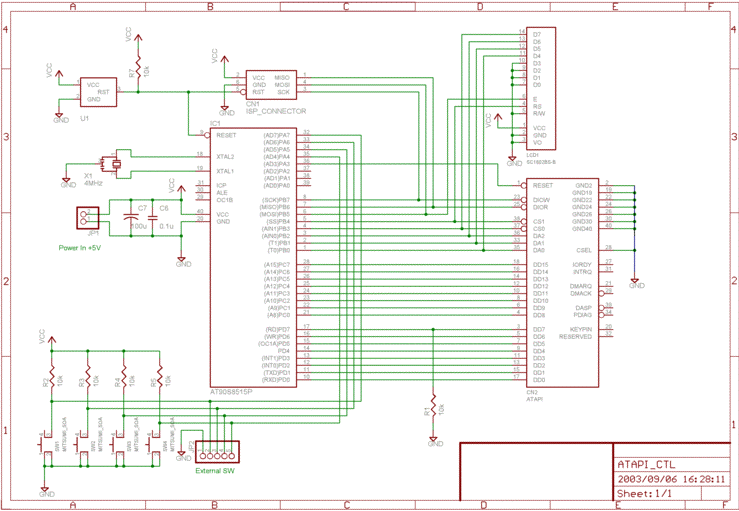The height and width of the screenshot is (511, 739).
Task: Select the R1 10k resistor
Action: pyautogui.click(x=434, y=405)
